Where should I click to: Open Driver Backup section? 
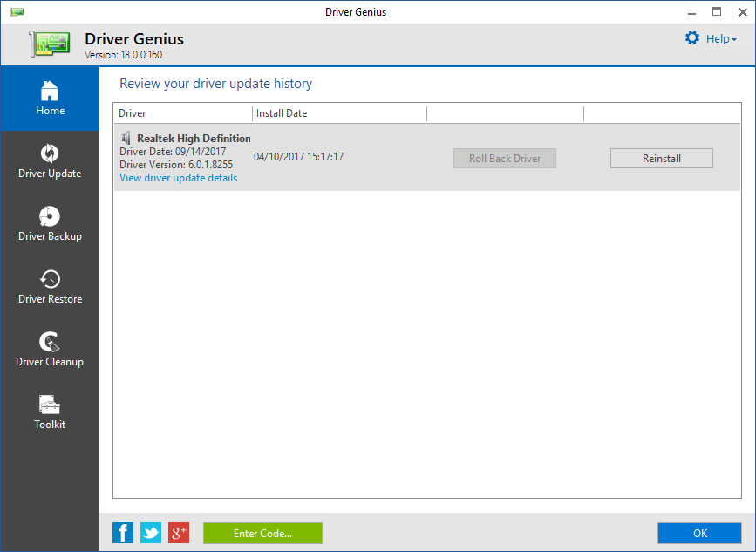pos(50,224)
